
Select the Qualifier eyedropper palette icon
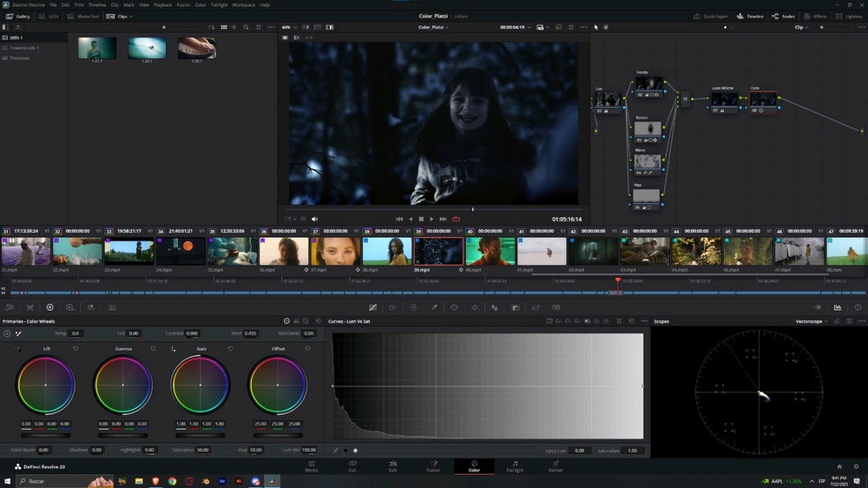point(434,307)
